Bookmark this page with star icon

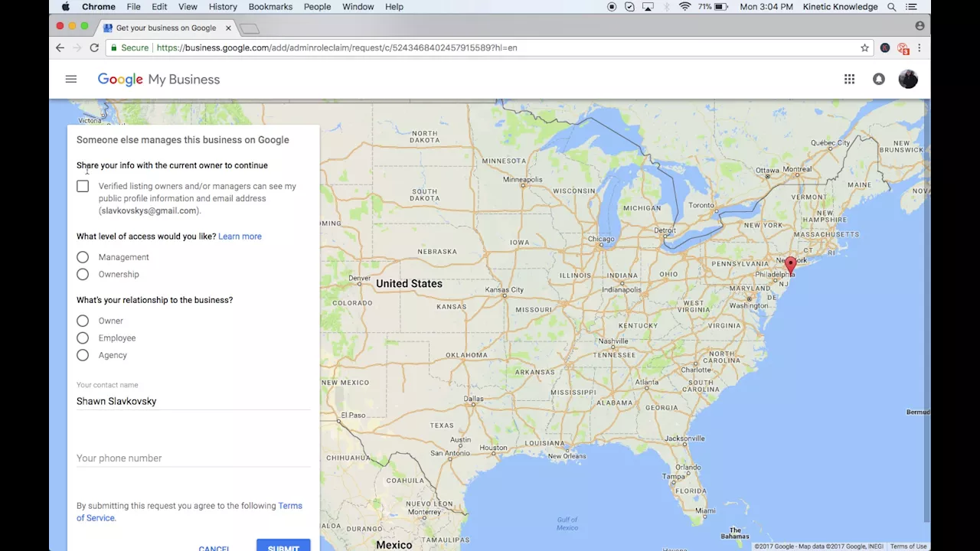(864, 47)
